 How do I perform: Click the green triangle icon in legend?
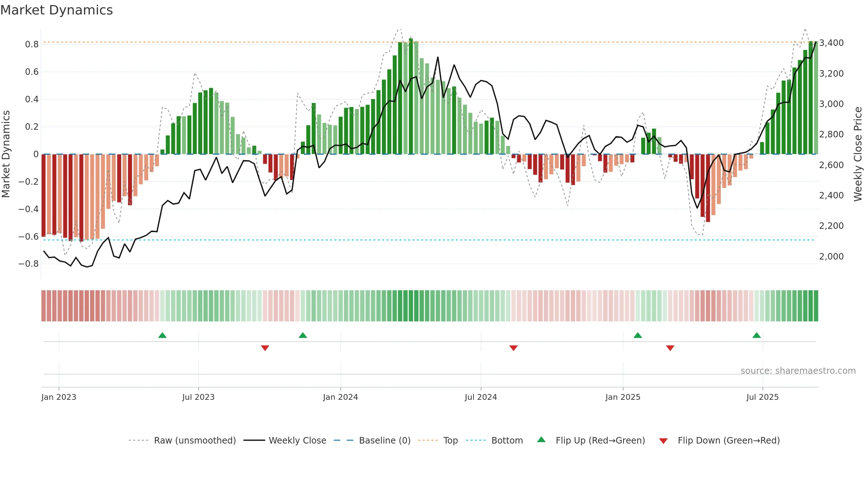[541, 440]
